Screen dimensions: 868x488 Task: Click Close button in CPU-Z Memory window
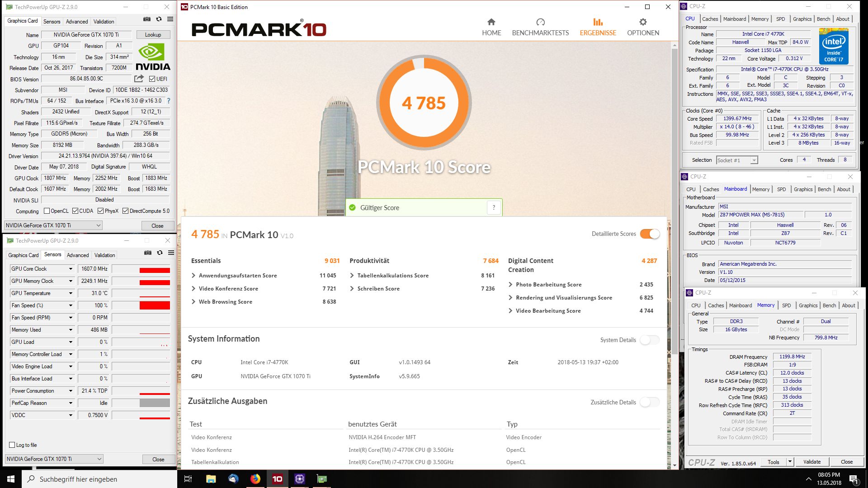[x=847, y=462]
